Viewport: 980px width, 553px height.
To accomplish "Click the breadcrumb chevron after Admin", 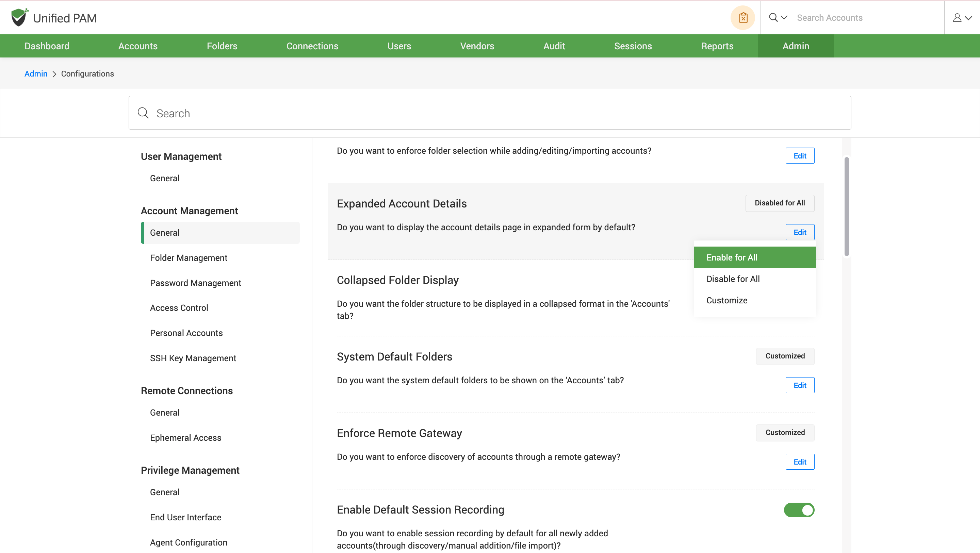I will click(x=54, y=74).
